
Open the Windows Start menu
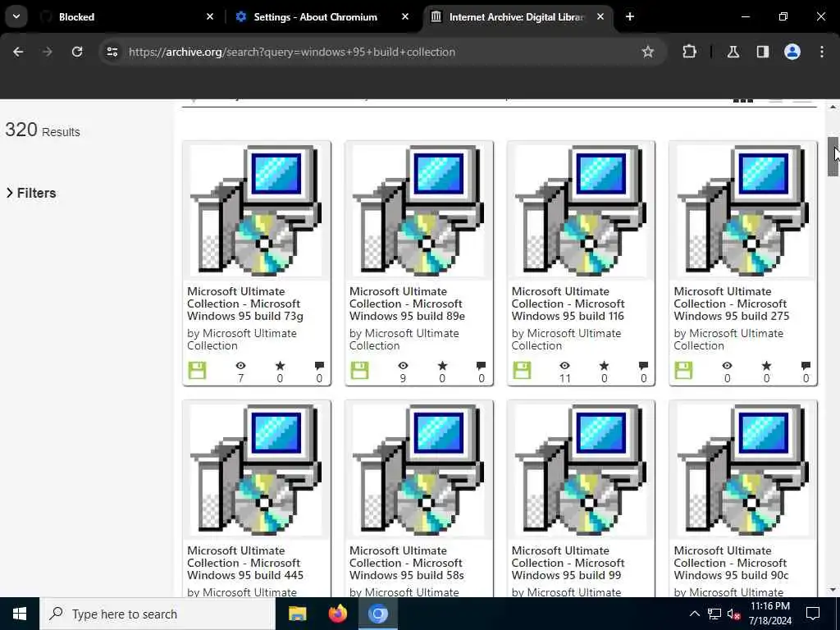[x=20, y=614]
